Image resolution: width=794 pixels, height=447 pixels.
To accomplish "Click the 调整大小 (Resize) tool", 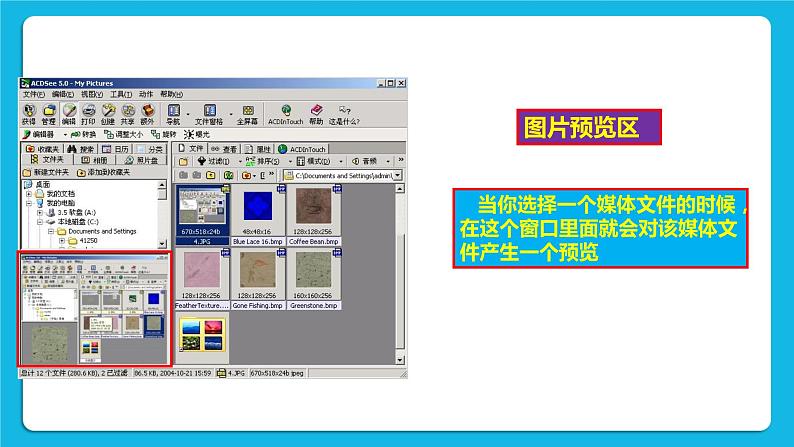I will [x=124, y=133].
